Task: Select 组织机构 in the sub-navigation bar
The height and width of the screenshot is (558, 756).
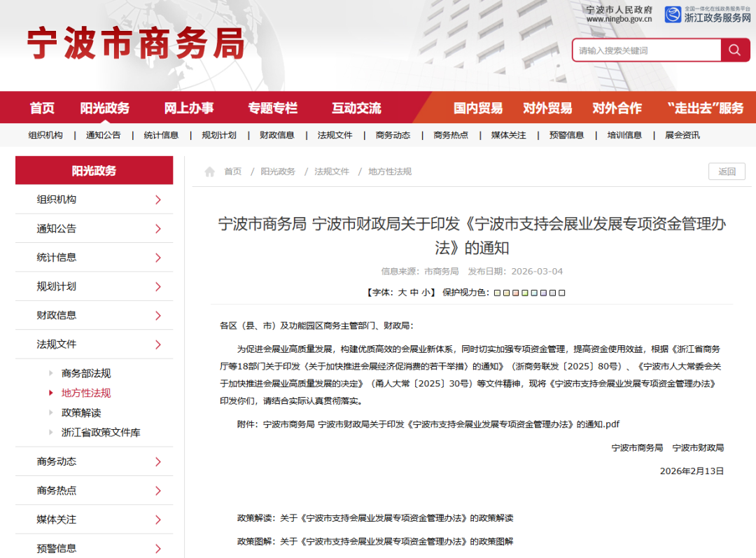Action: tap(45, 136)
